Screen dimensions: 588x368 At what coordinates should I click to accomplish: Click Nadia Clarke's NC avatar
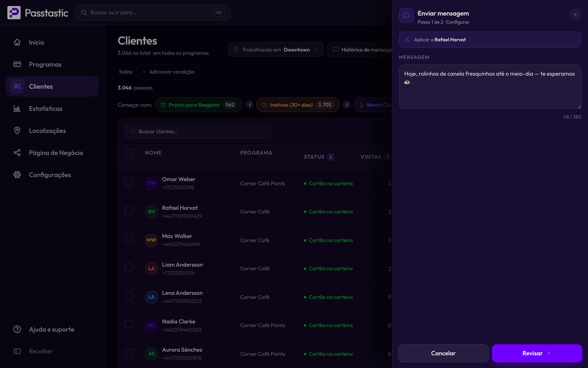tap(151, 325)
